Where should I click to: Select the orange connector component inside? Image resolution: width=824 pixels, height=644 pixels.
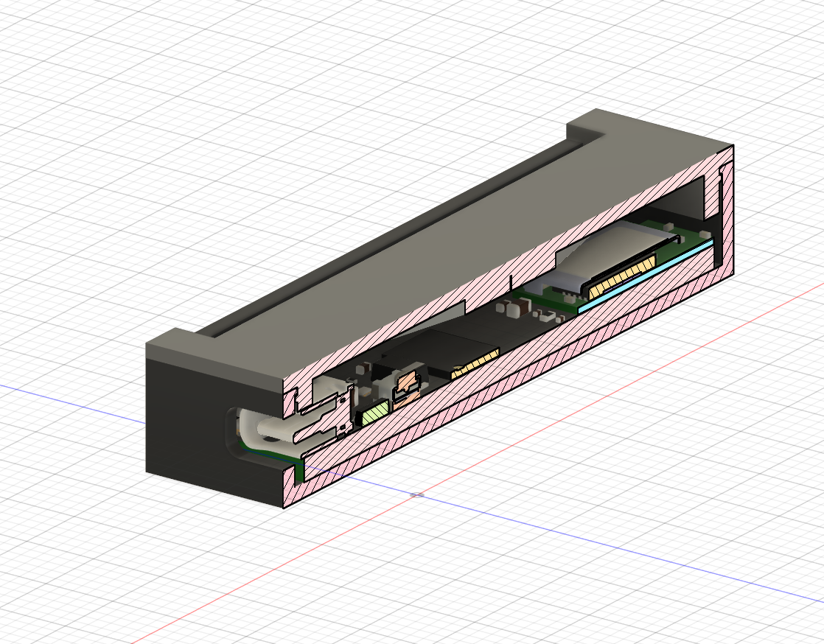coord(407,383)
